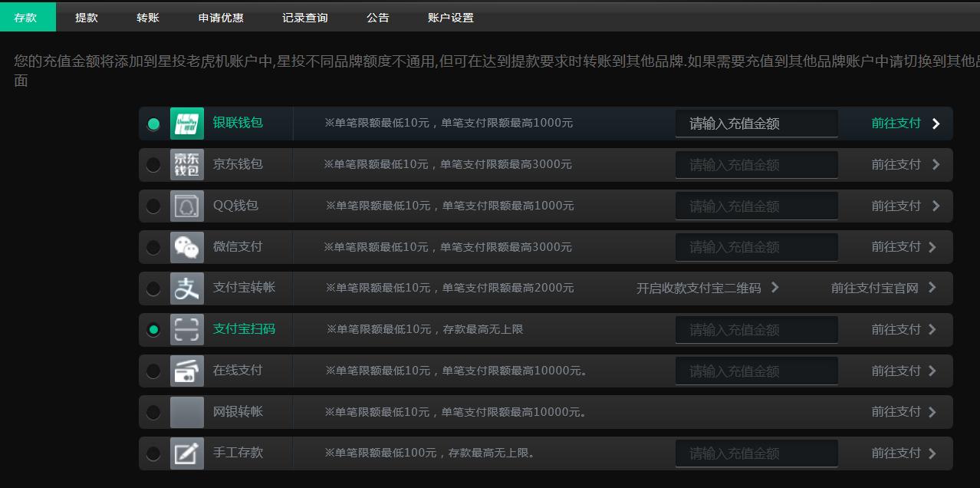This screenshot has width=980, height=488.
Task: Select the 微信支付 radio button
Action: click(153, 247)
